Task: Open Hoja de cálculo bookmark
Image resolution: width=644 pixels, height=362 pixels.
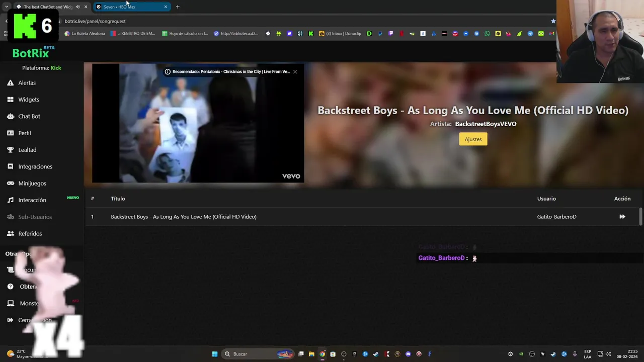Action: coord(185,34)
